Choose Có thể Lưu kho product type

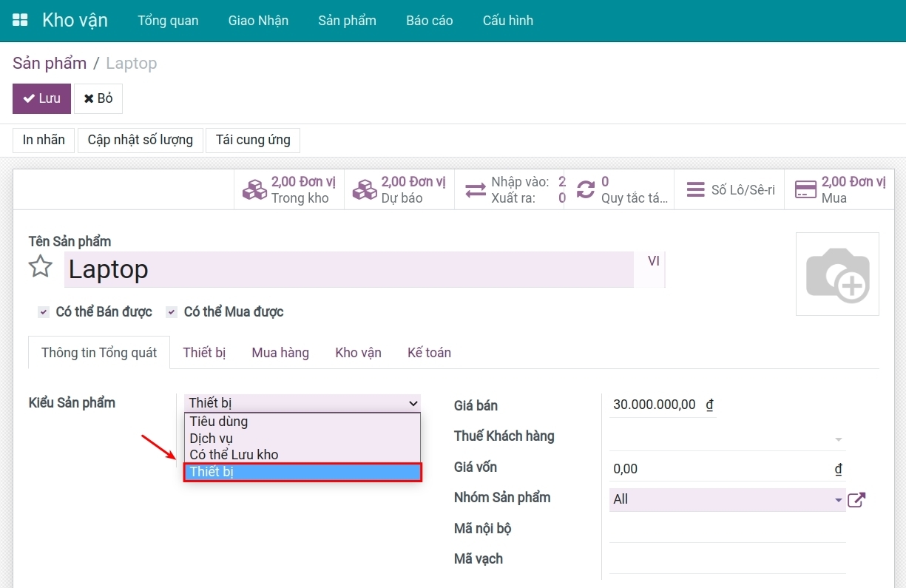pyautogui.click(x=234, y=455)
